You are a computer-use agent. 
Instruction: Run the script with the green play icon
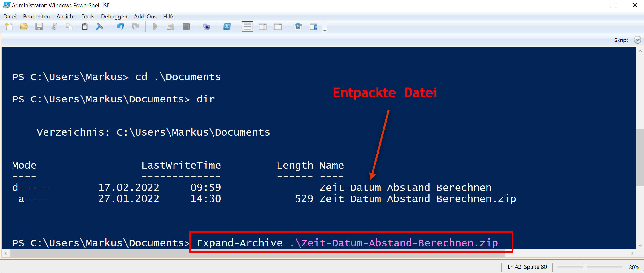[x=155, y=27]
